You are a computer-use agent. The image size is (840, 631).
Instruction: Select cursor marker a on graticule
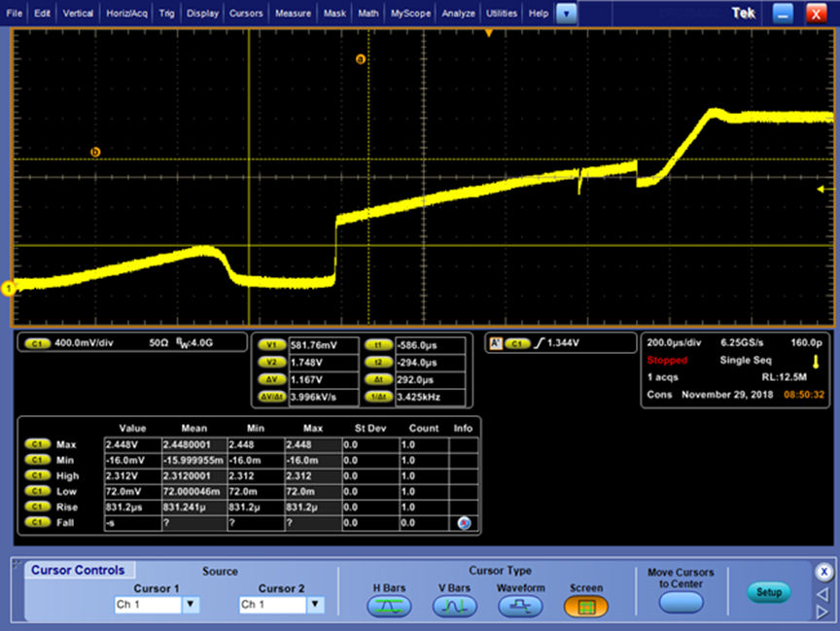click(x=361, y=59)
